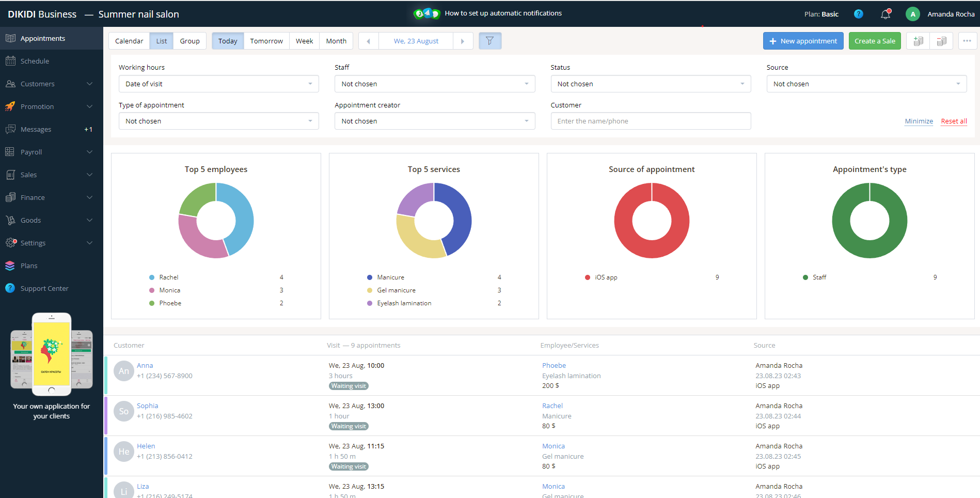Open the Appointment creator dropdown
The width and height of the screenshot is (980, 498).
tap(435, 121)
